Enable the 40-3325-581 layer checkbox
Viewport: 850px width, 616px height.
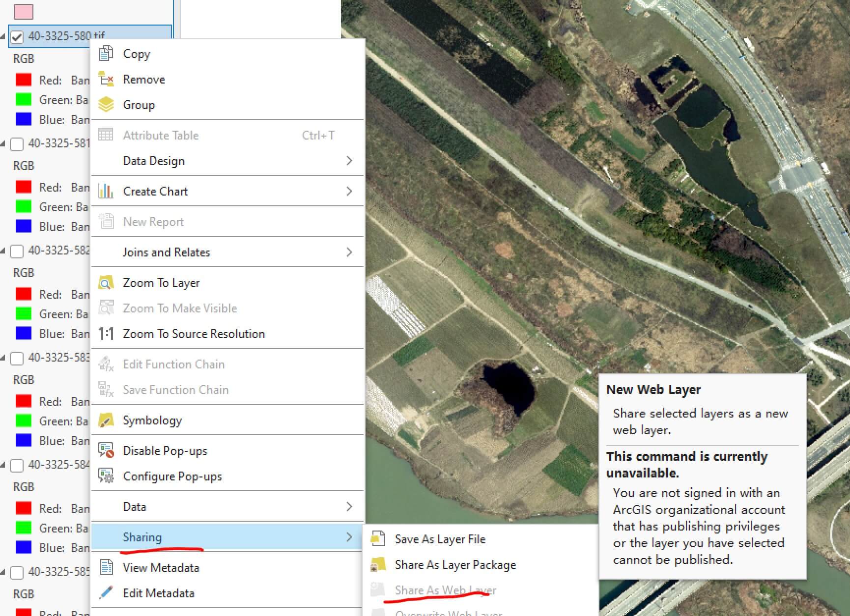tap(17, 144)
